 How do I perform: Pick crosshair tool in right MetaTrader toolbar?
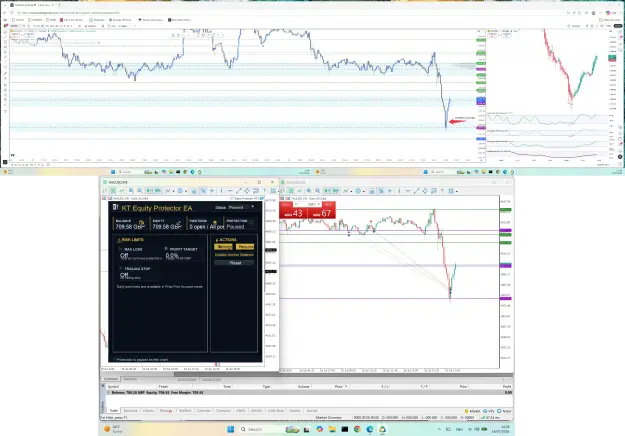[x=390, y=191]
